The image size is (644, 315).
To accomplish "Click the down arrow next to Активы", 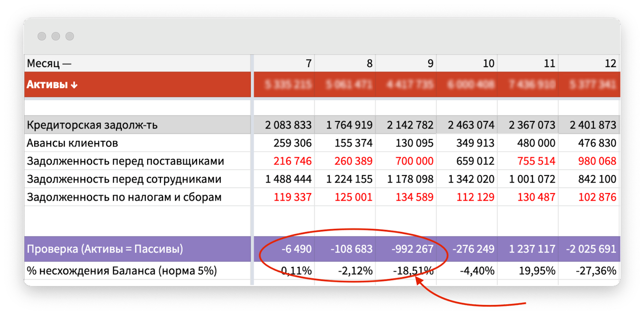I will click(74, 85).
